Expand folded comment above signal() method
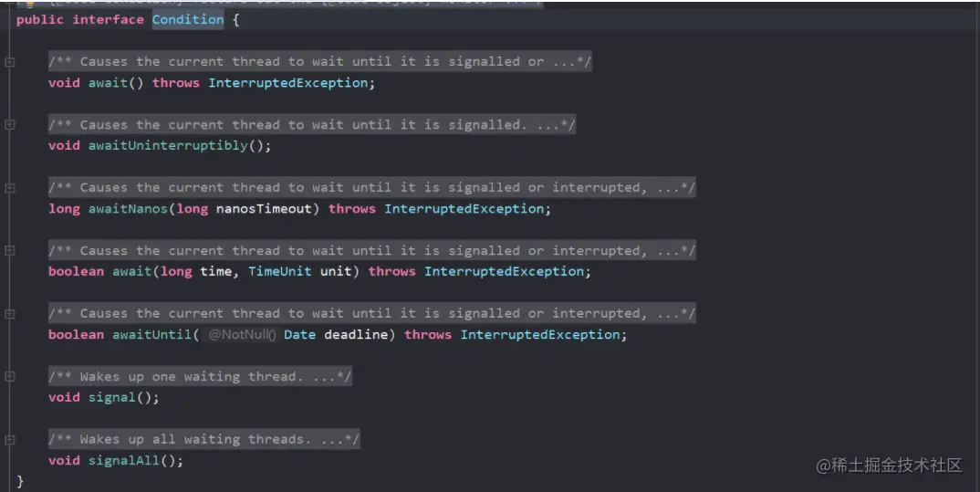This screenshot has height=492, width=980. (9, 376)
